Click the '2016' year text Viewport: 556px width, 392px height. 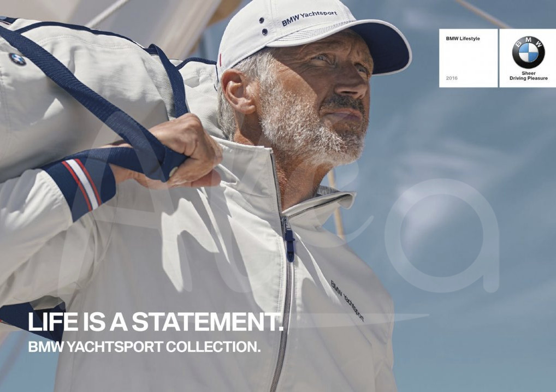click(x=452, y=78)
